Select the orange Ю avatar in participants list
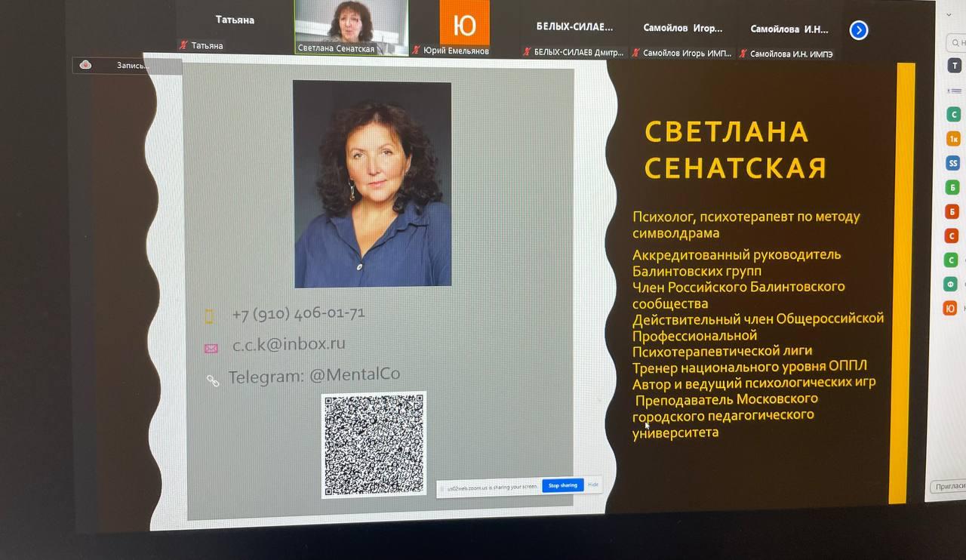The image size is (966, 560). [x=951, y=308]
